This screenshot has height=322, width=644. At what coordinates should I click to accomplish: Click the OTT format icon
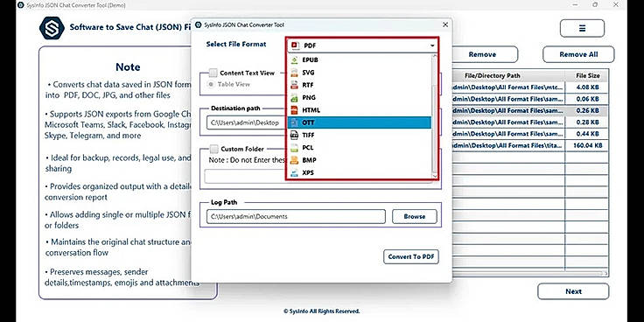pyautogui.click(x=294, y=122)
